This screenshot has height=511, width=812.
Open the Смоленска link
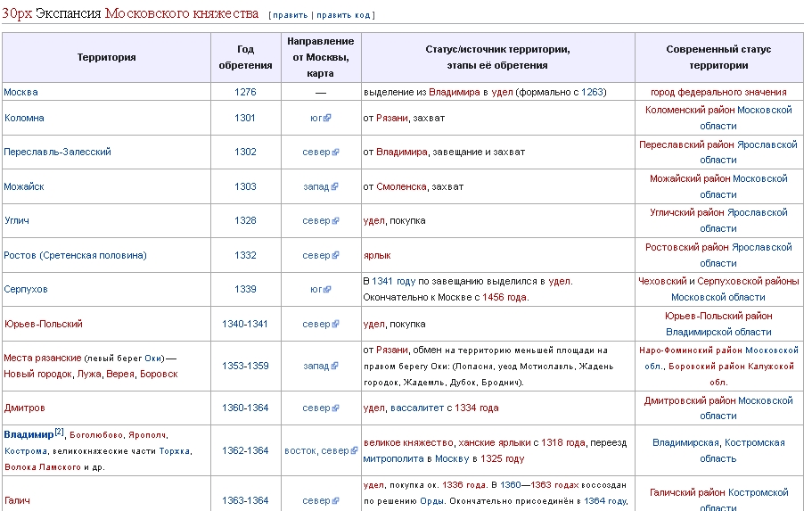tap(401, 186)
